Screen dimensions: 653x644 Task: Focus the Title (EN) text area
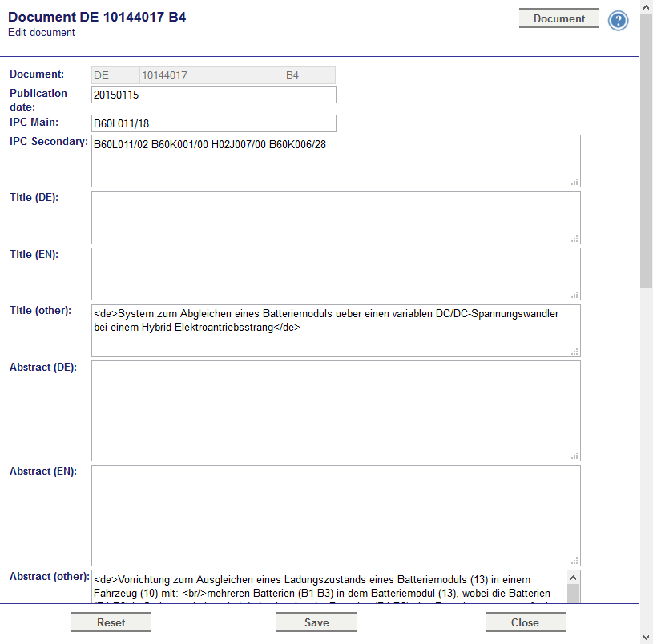point(336,274)
